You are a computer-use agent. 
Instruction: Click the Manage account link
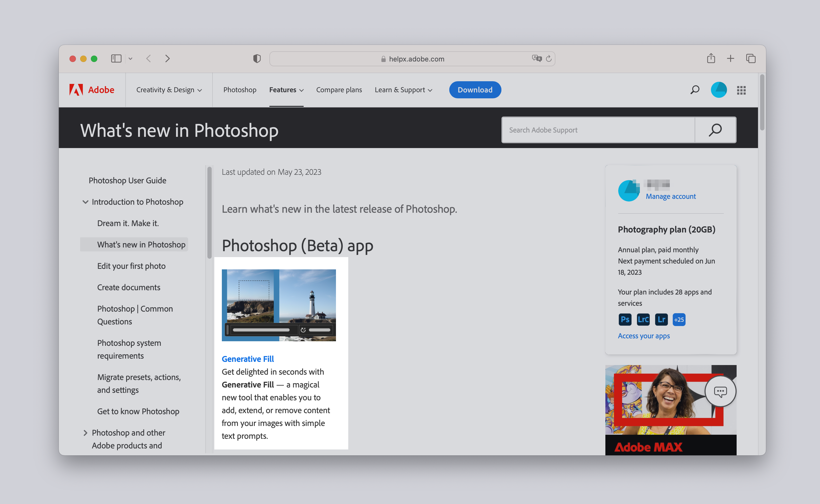(x=671, y=196)
